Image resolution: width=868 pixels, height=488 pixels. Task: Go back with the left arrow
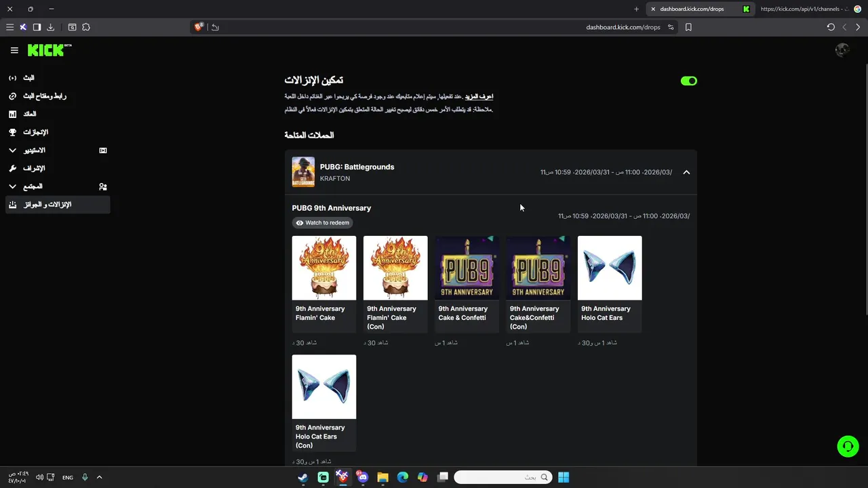click(x=844, y=27)
